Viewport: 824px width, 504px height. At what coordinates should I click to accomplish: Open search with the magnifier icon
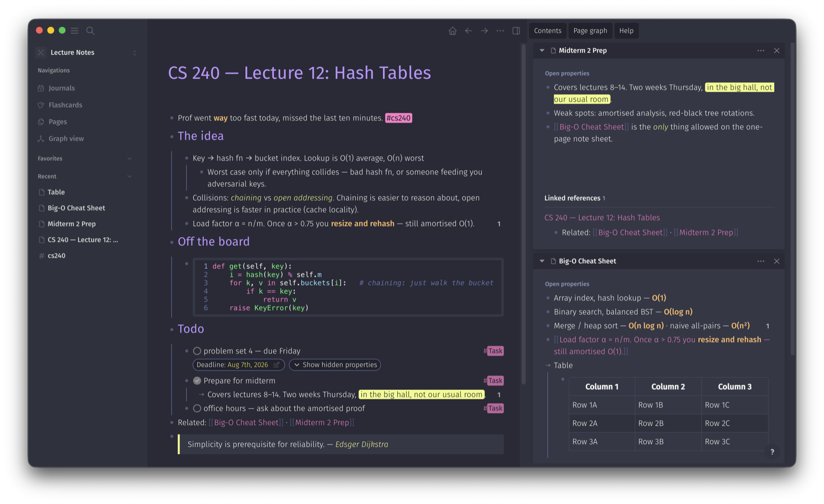point(90,31)
